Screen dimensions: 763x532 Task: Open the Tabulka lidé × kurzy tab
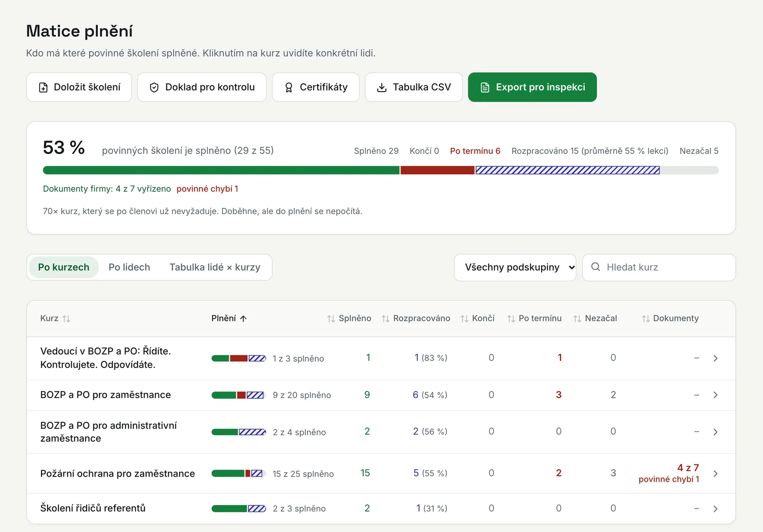click(215, 267)
